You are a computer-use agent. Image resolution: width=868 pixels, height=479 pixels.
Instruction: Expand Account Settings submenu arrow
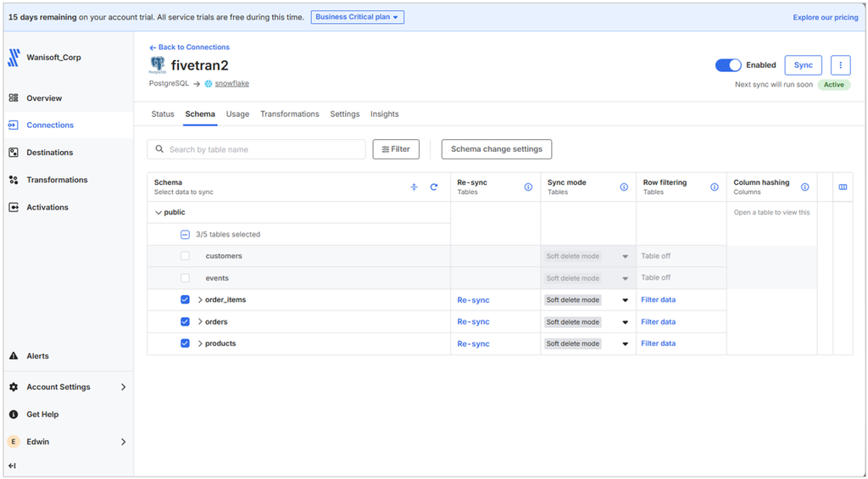point(124,387)
